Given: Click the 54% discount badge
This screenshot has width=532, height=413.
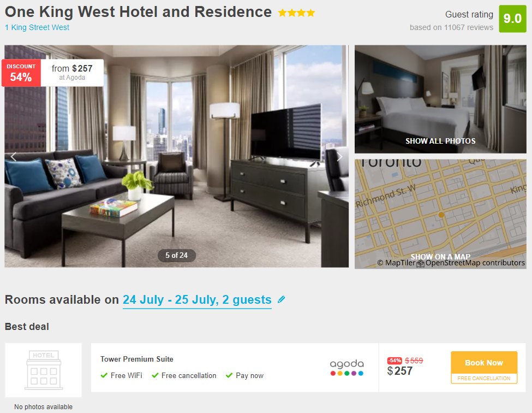Looking at the screenshot, I should point(21,73).
